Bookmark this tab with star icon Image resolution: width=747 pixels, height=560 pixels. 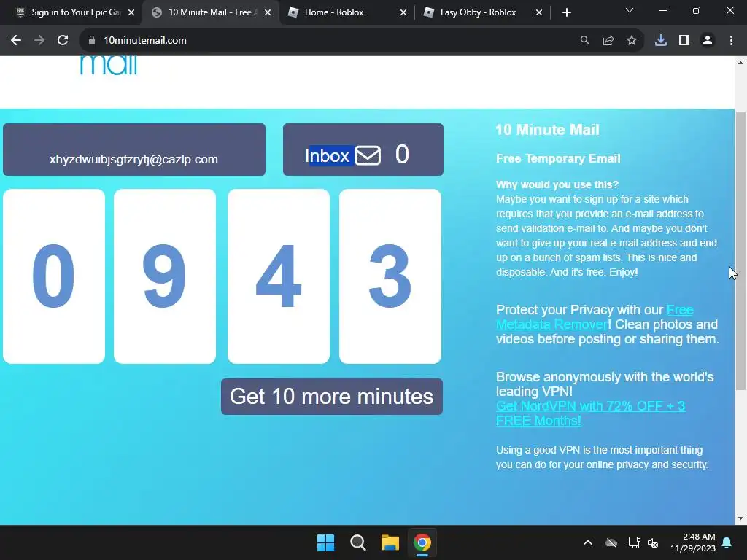pyautogui.click(x=632, y=41)
